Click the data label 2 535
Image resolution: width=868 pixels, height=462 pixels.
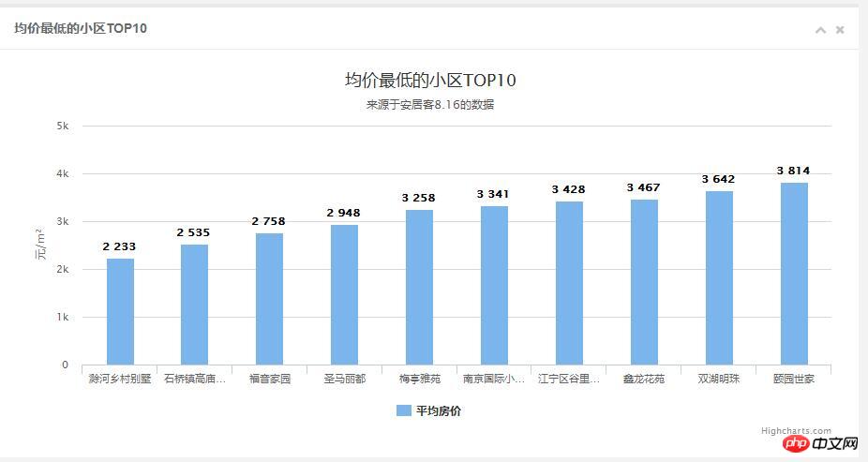click(193, 233)
